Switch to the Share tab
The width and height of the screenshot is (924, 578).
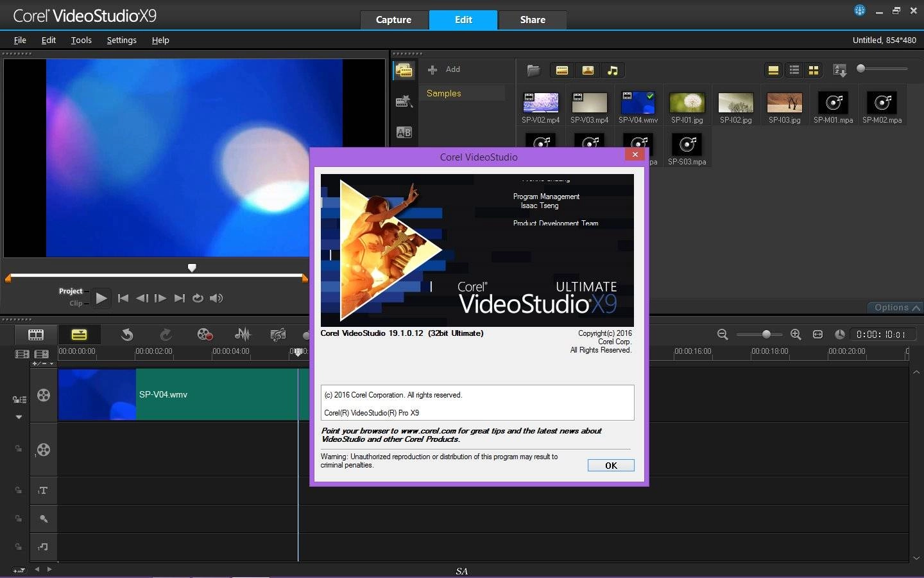(533, 20)
